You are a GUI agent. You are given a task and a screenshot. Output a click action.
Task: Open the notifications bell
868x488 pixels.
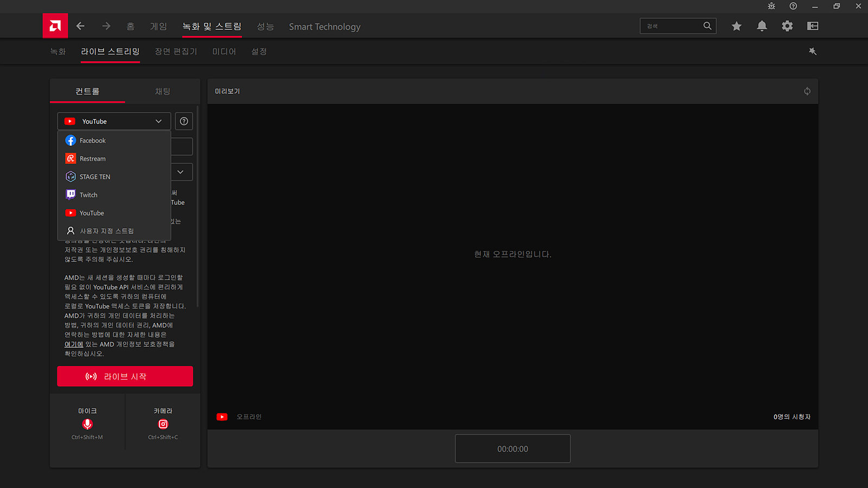click(x=762, y=26)
